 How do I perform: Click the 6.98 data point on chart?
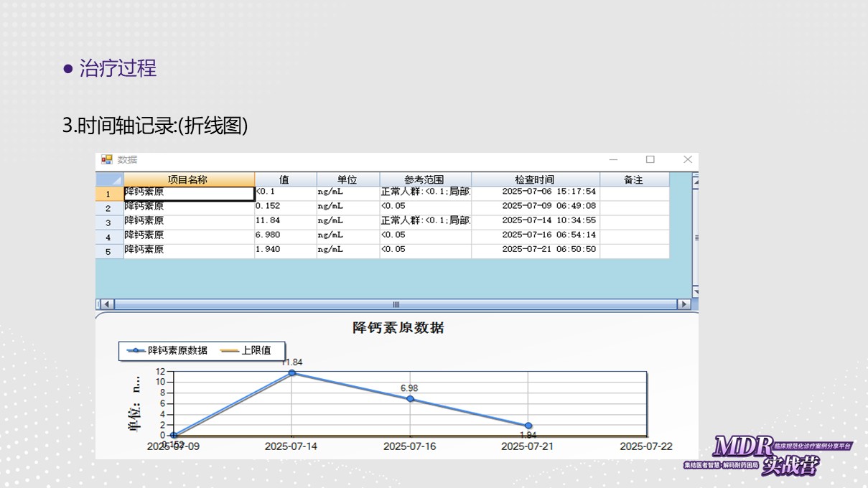coord(410,398)
